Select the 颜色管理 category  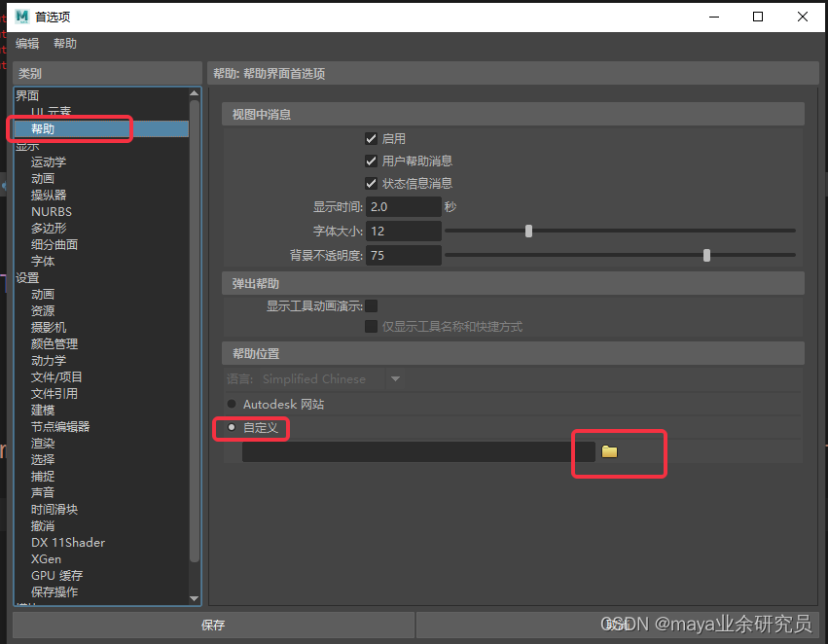(x=54, y=343)
